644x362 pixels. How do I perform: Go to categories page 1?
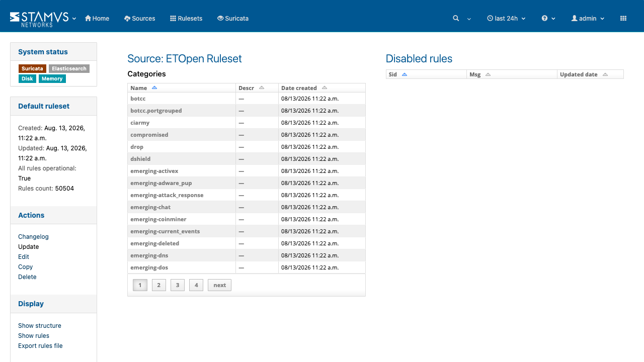[140, 285]
